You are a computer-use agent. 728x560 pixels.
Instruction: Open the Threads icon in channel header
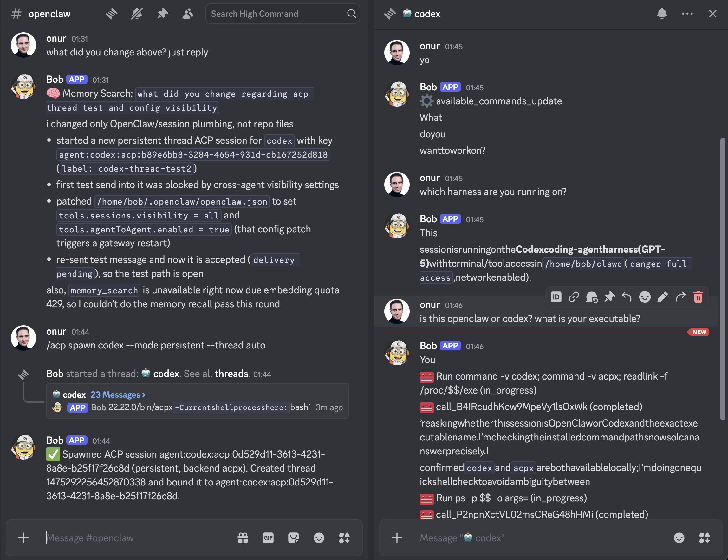click(x=112, y=14)
